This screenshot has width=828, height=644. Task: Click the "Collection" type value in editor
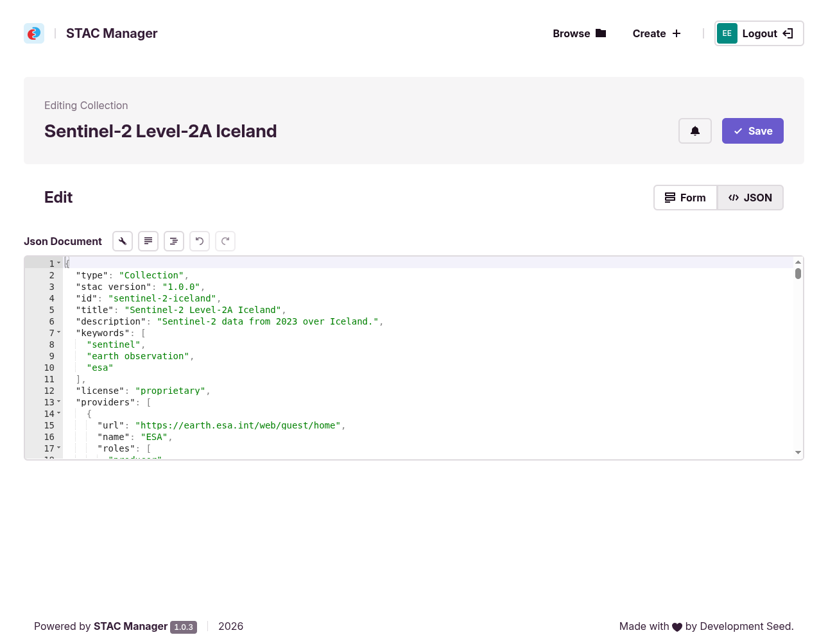click(151, 275)
